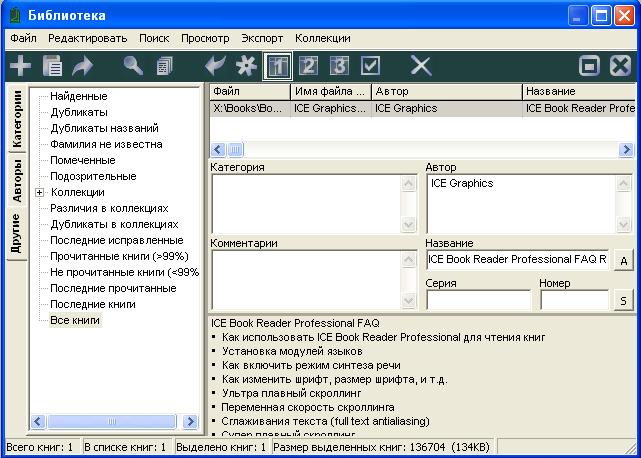Select Дубликаты in the tree
The width and height of the screenshot is (641, 458).
pos(79,112)
